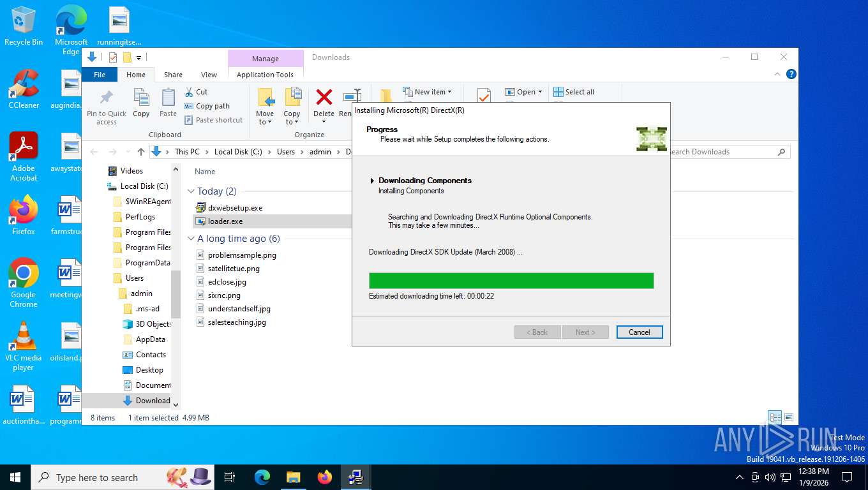
Task: Click navigation pane scroll down arrow
Action: (x=176, y=405)
